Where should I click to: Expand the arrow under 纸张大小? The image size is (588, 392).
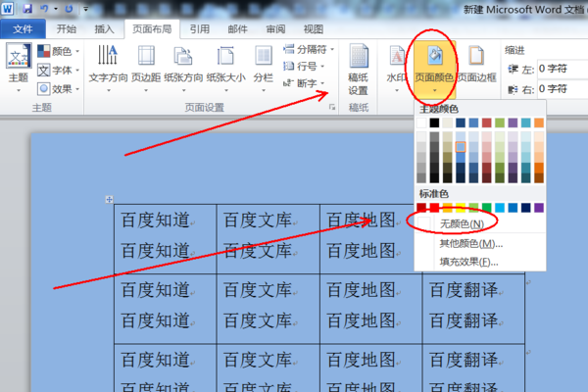(226, 90)
